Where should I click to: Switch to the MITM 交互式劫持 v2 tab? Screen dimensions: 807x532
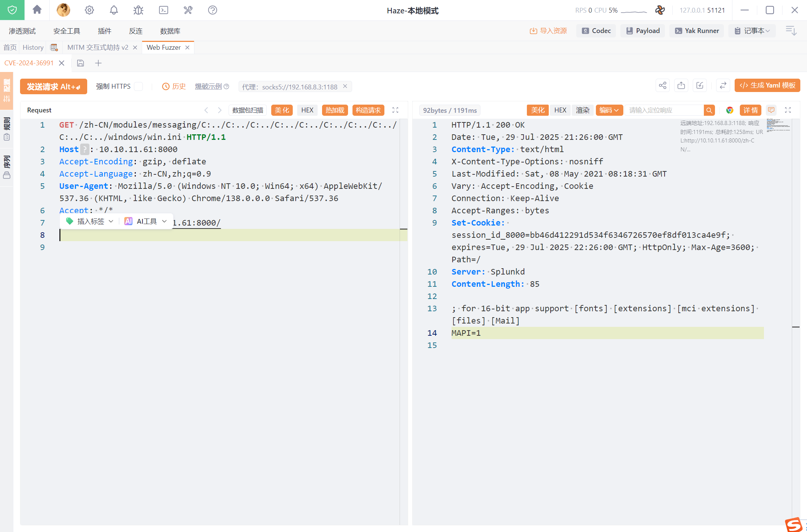(x=98, y=47)
